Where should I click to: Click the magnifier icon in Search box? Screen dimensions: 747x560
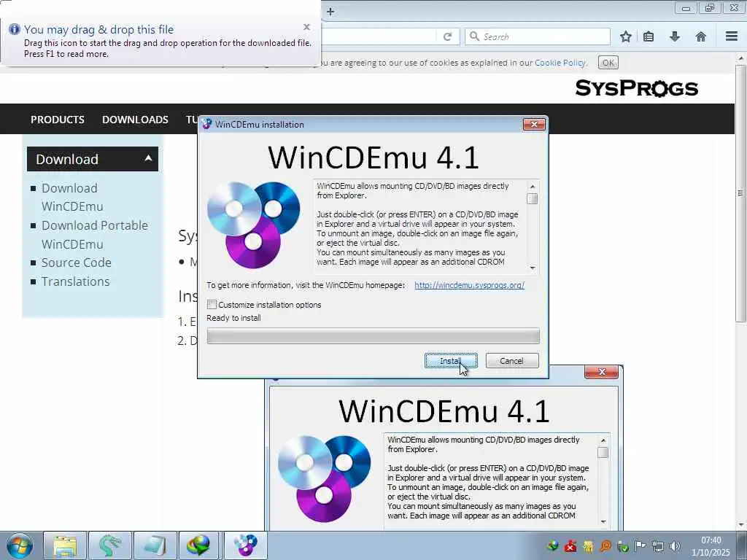pyautogui.click(x=474, y=36)
